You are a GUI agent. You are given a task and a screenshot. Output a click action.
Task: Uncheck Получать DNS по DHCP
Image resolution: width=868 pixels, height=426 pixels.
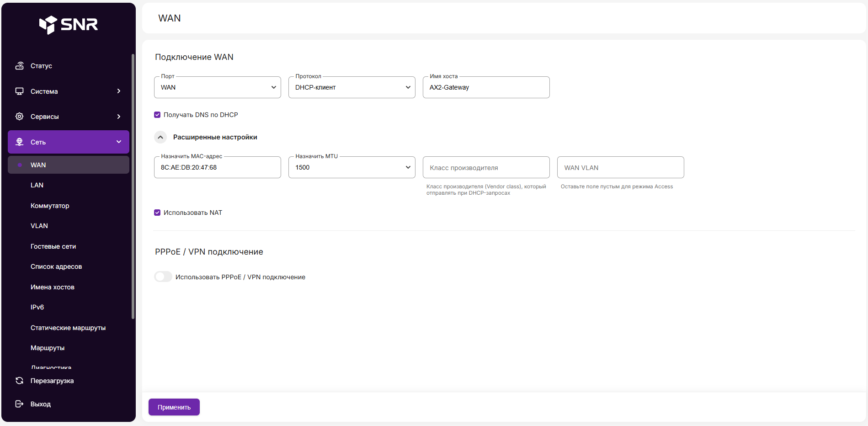tap(157, 115)
